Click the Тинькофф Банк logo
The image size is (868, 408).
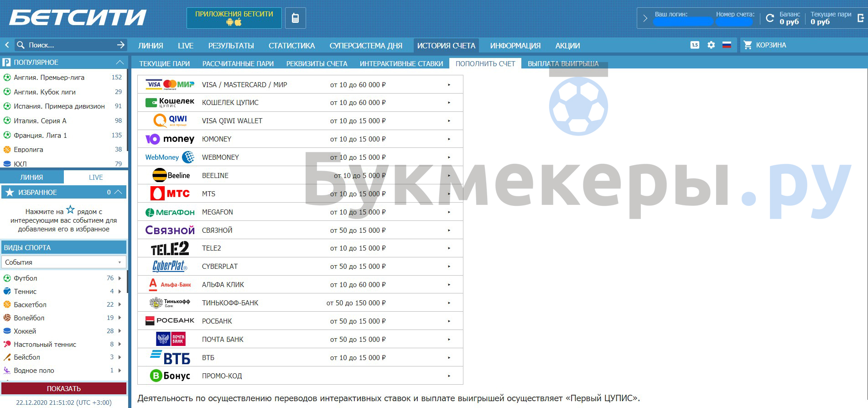[170, 303]
